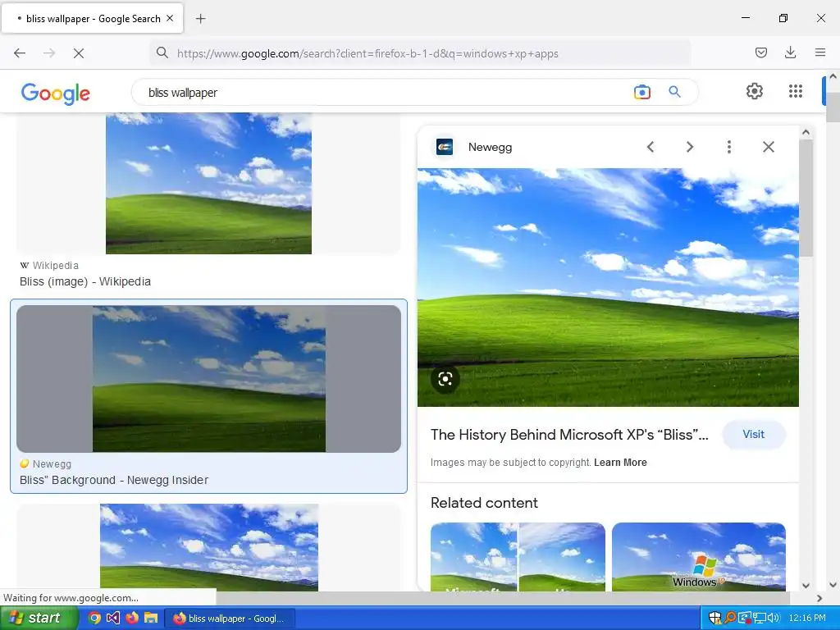840x630 pixels.
Task: Click the browser forward arrow
Action: tap(49, 53)
